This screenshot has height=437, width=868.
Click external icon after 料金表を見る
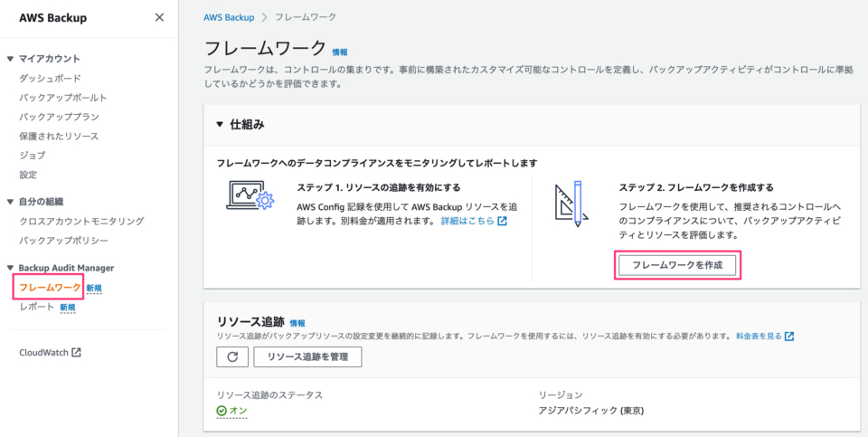pos(788,336)
